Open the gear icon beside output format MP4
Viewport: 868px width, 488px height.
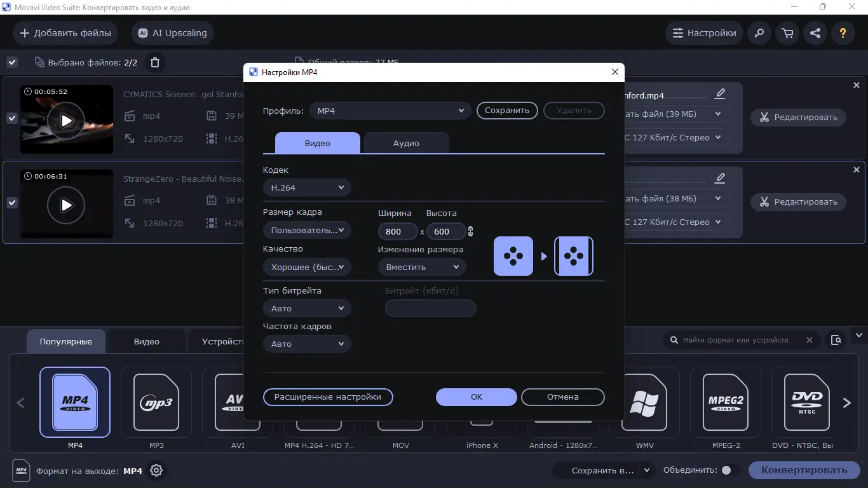point(156,471)
